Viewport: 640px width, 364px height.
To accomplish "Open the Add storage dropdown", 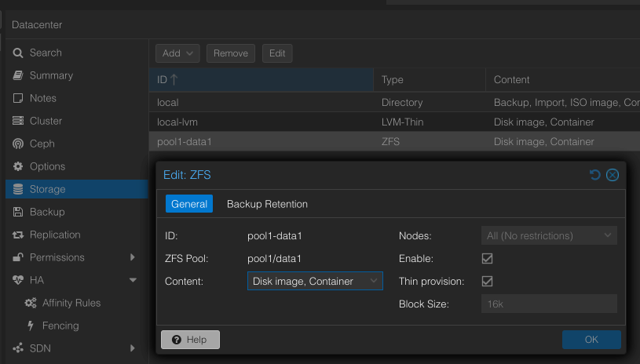I will tap(177, 53).
